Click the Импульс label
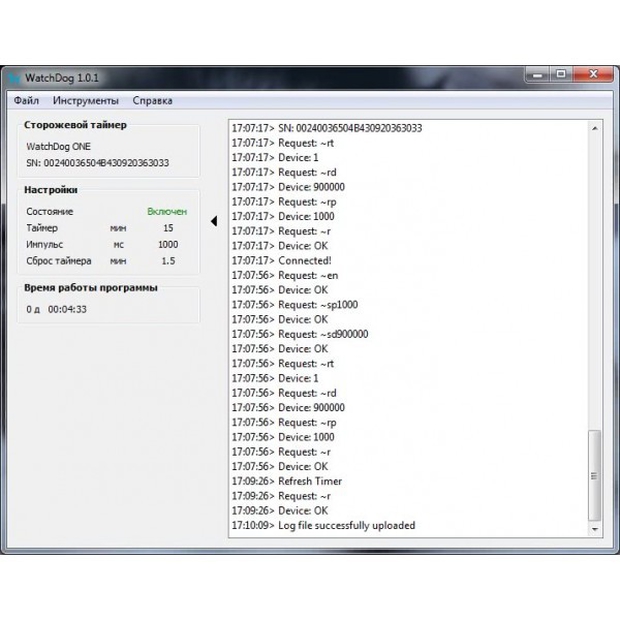620x620 pixels. (45, 245)
